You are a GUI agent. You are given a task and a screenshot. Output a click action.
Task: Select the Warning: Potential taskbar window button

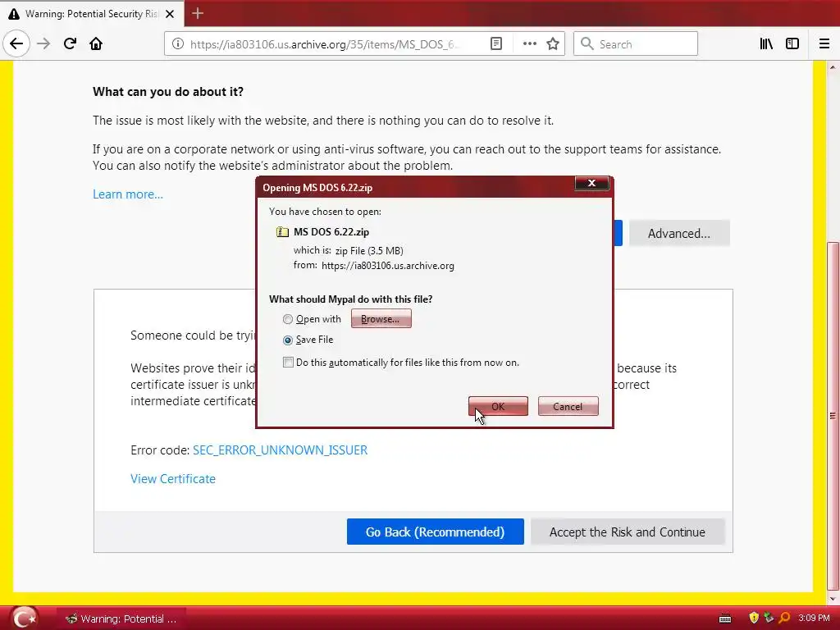coord(121,619)
